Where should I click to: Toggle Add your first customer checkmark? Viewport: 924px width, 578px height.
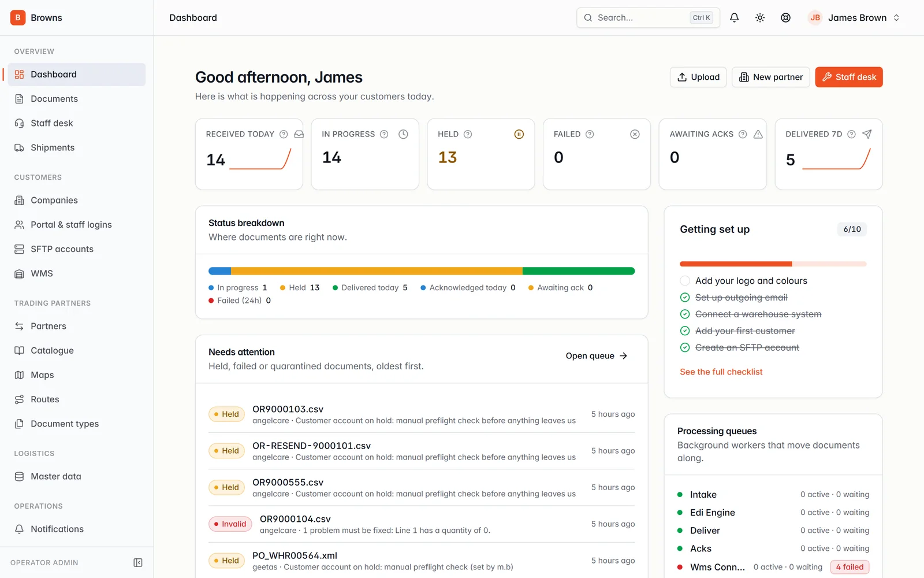[x=685, y=331]
